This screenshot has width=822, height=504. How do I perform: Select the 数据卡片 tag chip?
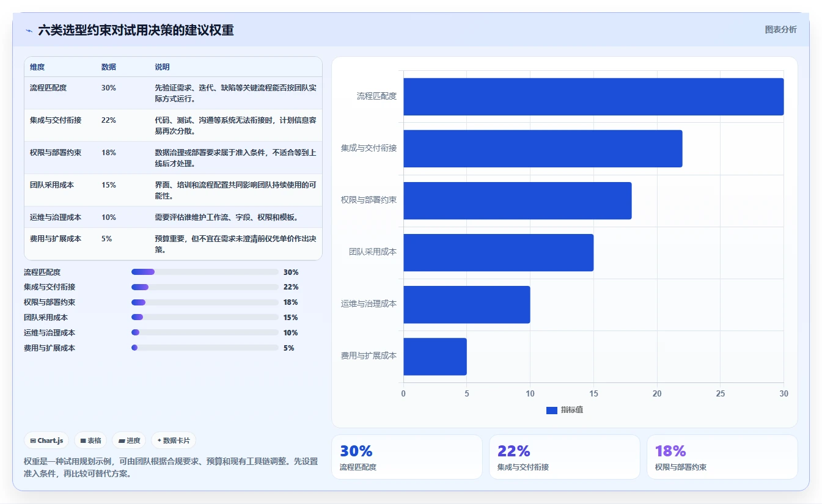click(174, 440)
